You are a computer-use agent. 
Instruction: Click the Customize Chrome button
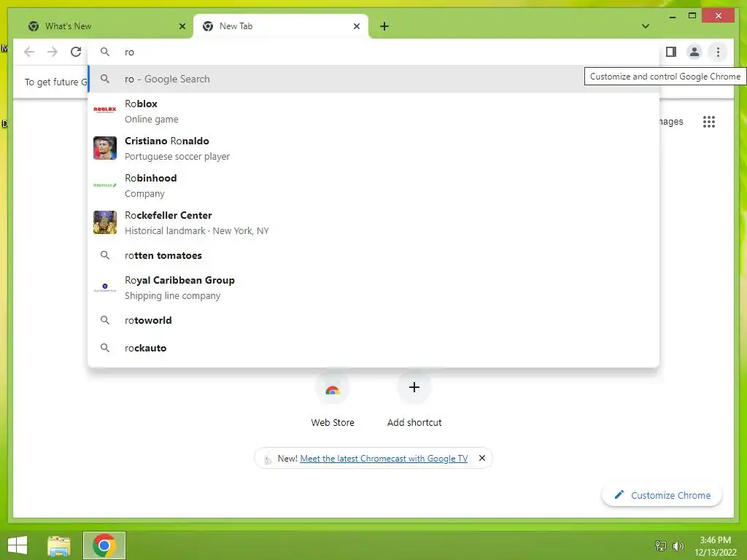pyautogui.click(x=662, y=495)
